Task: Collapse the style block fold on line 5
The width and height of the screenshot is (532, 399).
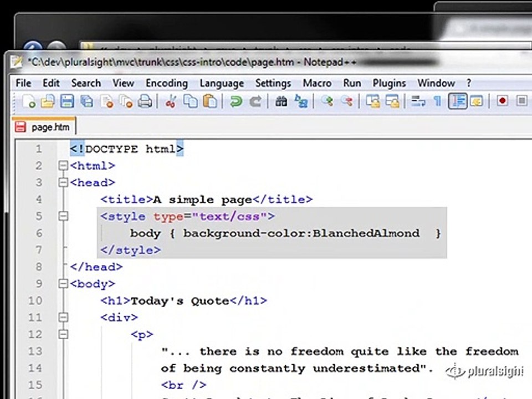Action: coord(63,216)
